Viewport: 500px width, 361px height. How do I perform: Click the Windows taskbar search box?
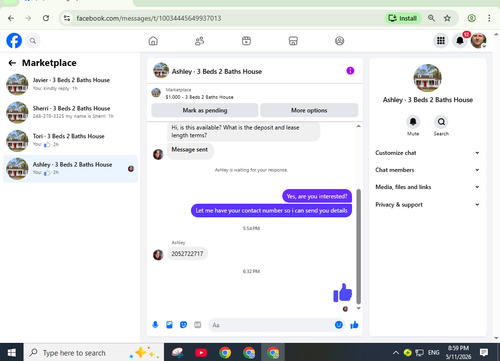[x=94, y=352]
